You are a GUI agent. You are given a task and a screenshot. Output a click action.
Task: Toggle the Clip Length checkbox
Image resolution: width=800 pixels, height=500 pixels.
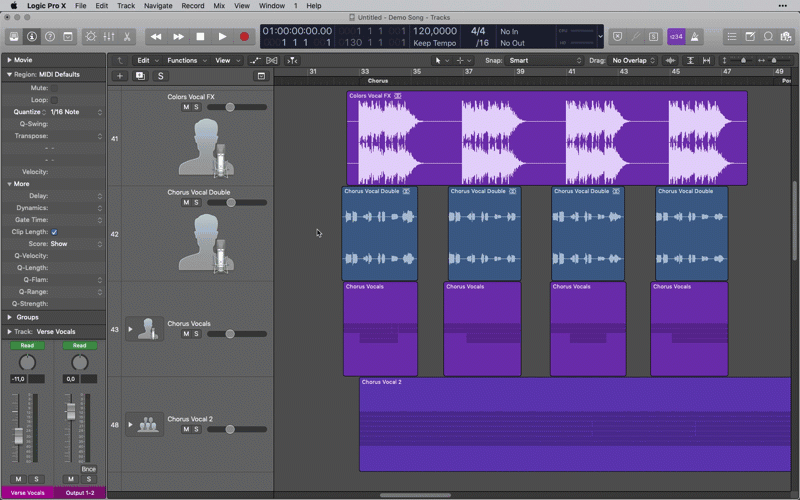pos(54,232)
